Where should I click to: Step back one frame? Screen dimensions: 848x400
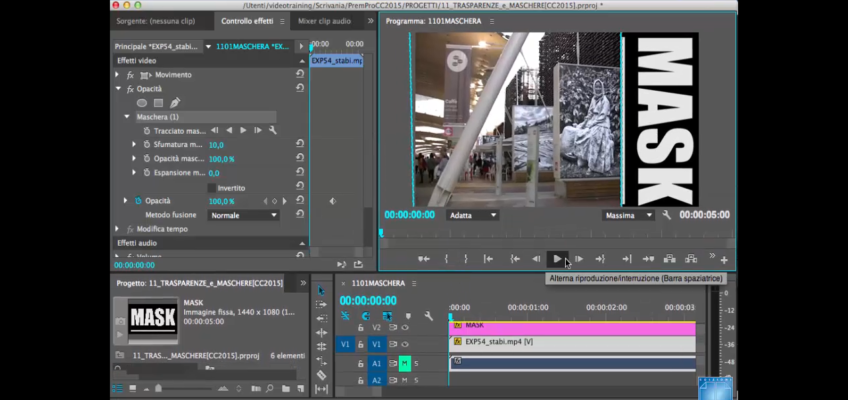[x=536, y=259]
